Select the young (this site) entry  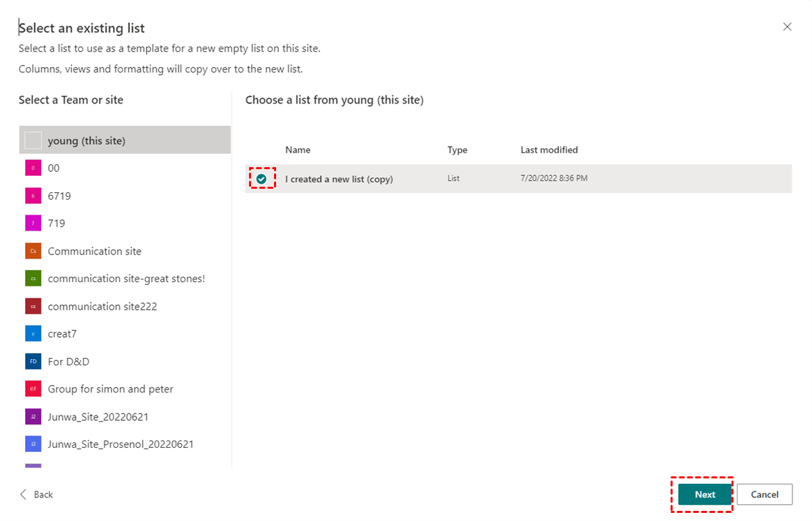pyautogui.click(x=87, y=141)
